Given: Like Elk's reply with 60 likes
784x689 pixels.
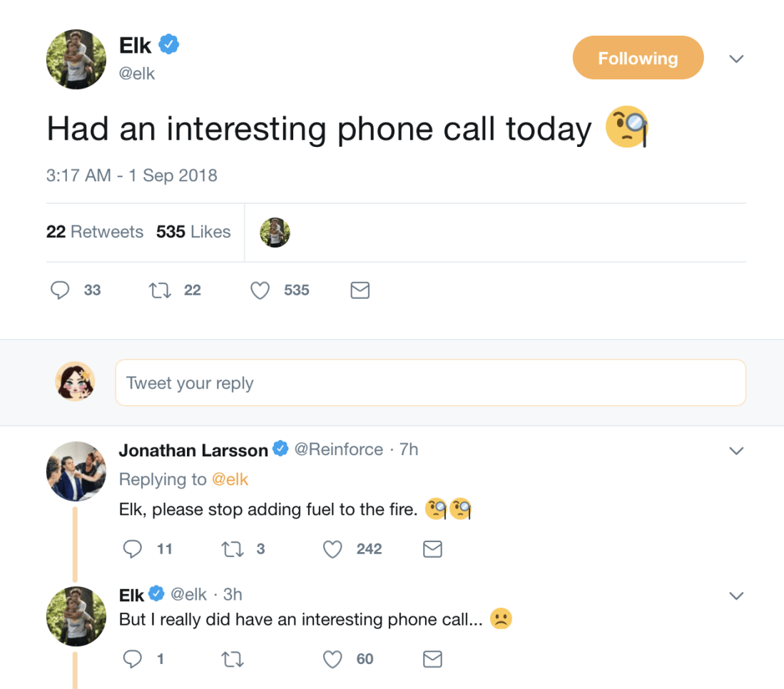Looking at the screenshot, I should 332,659.
